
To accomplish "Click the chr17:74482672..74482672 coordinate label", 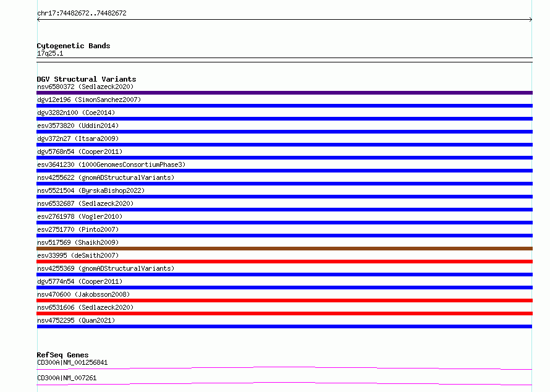I will pos(82,14).
